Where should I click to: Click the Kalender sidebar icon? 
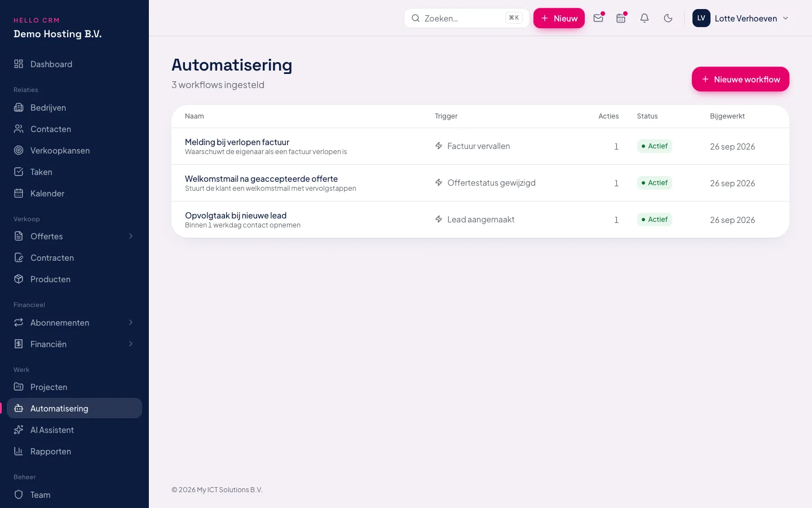pos(19,193)
